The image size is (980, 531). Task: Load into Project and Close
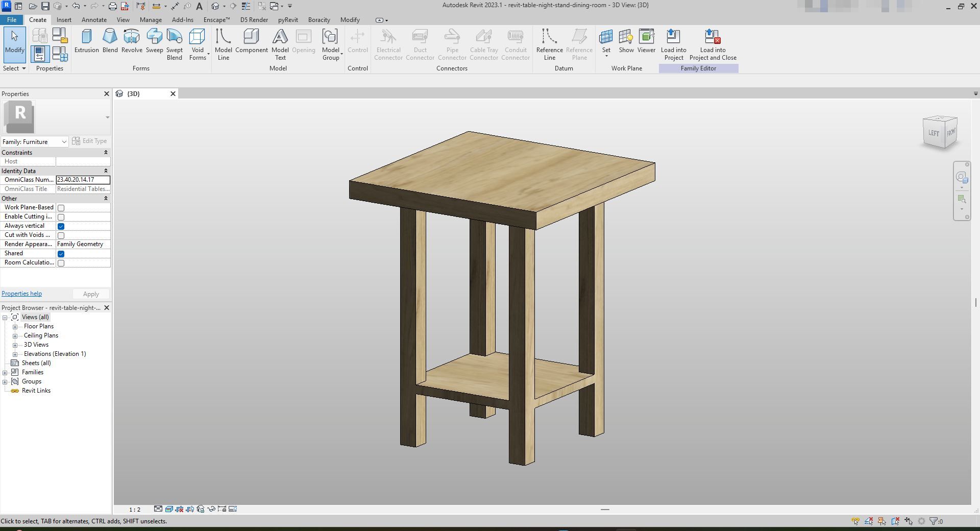pos(713,44)
